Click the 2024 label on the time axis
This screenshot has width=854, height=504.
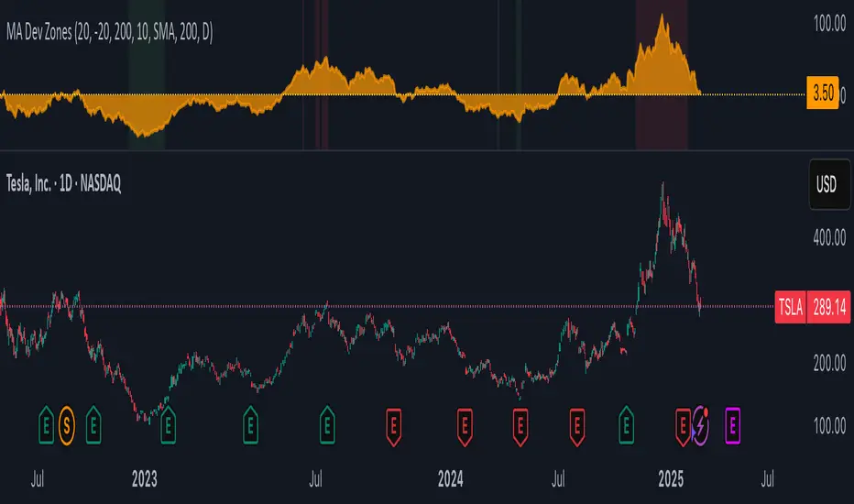[451, 479]
